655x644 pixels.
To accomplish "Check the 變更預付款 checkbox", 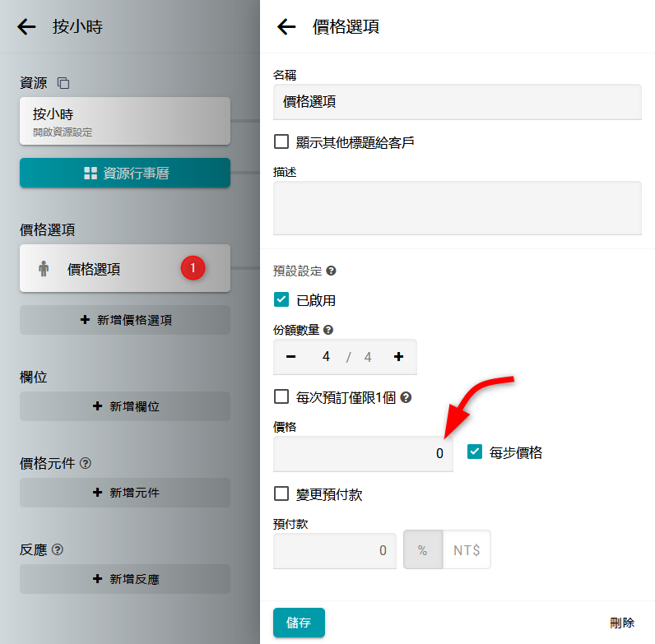I will (281, 494).
